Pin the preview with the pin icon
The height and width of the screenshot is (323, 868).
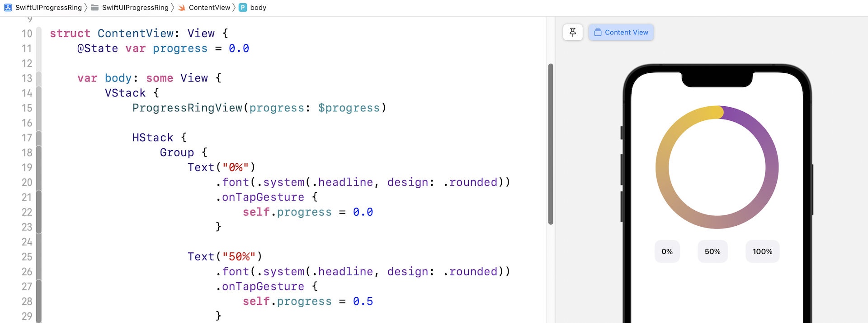pyautogui.click(x=573, y=32)
